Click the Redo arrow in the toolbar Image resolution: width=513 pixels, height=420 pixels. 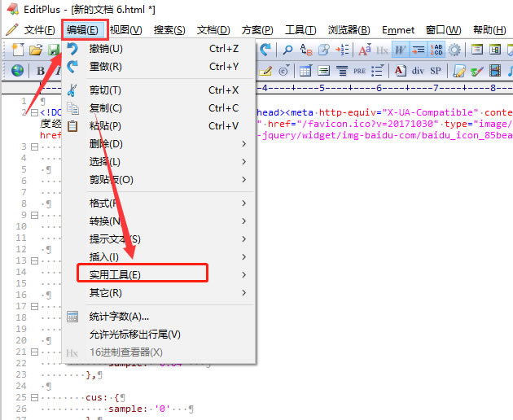265,50
